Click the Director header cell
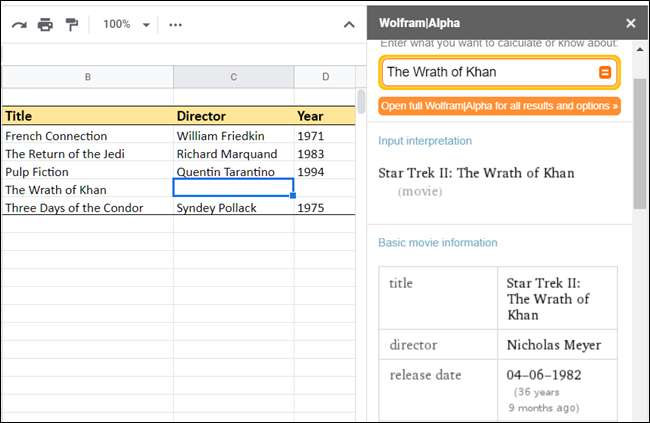The width and height of the screenshot is (650, 423). (x=234, y=116)
